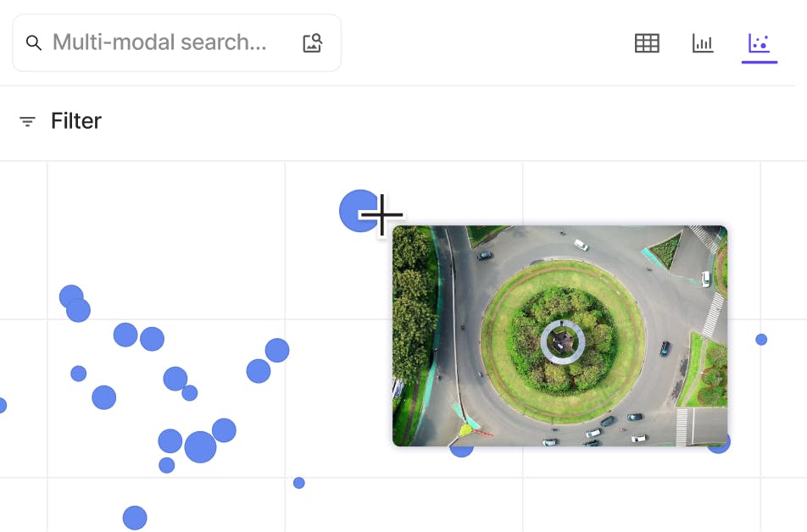Open multi-modal search suggestions
This screenshot has width=807, height=532.
click(161, 42)
